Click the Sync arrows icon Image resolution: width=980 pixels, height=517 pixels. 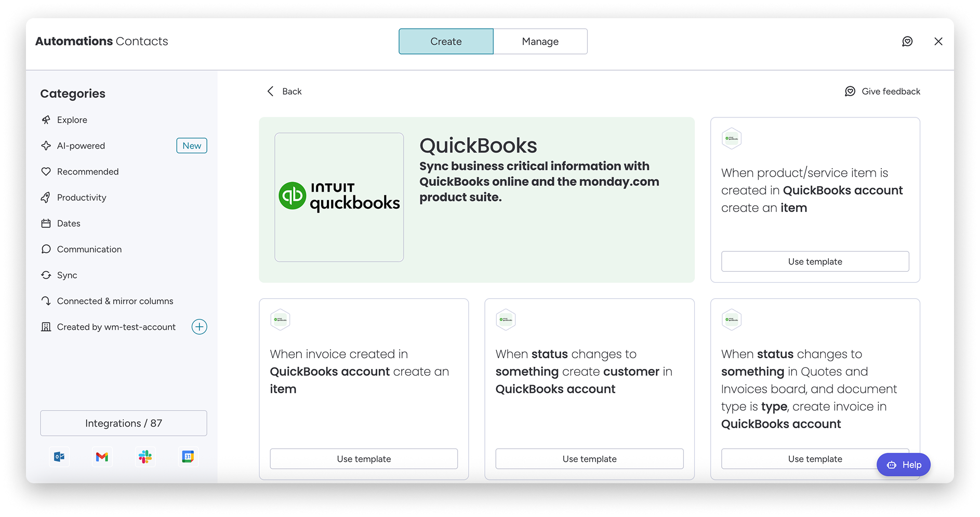coord(46,275)
